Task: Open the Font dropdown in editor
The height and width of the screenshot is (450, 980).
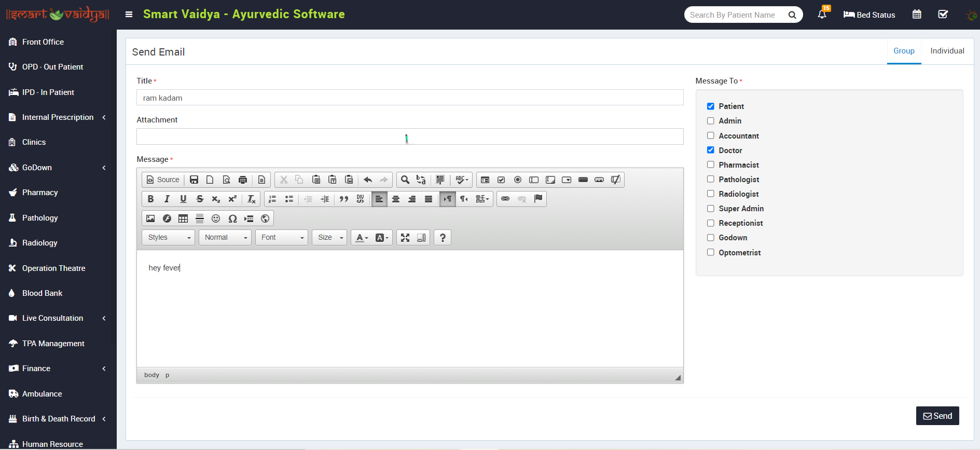Action: click(x=282, y=238)
